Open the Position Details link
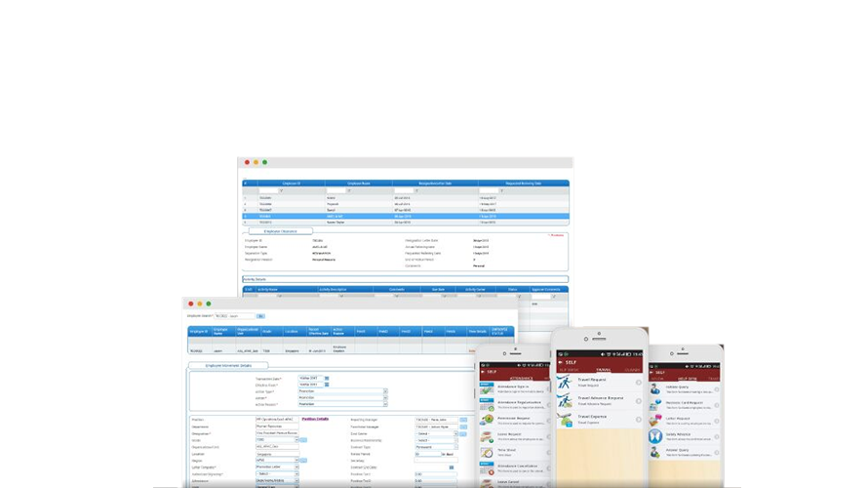Image resolution: width=868 pixels, height=488 pixels. point(316,420)
